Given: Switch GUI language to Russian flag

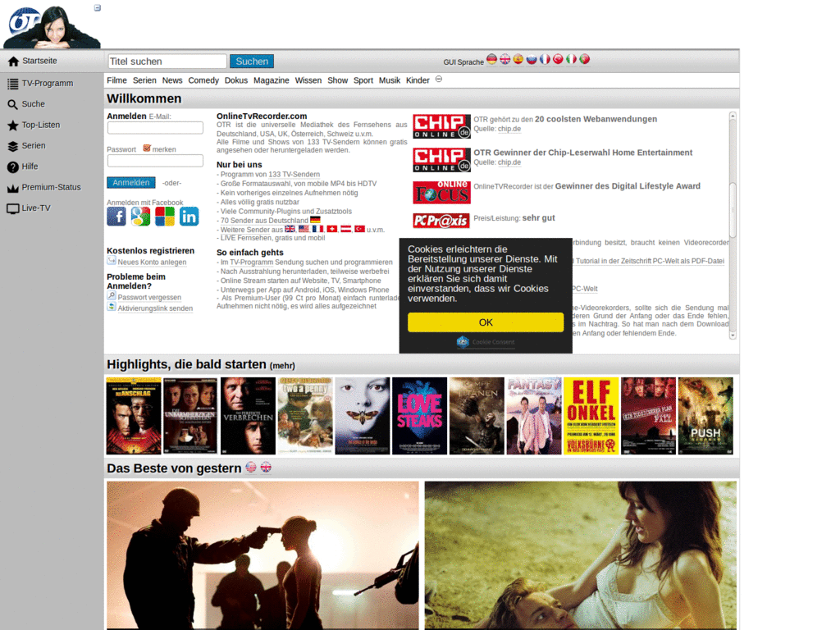Looking at the screenshot, I should (x=532, y=59).
